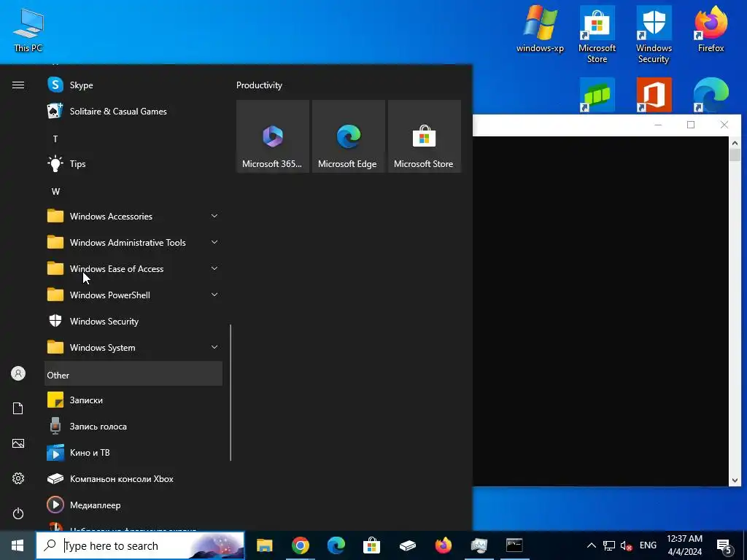Image resolution: width=747 pixels, height=560 pixels.
Task: Open Settings gear in Start sidebar
Action: [x=18, y=478]
